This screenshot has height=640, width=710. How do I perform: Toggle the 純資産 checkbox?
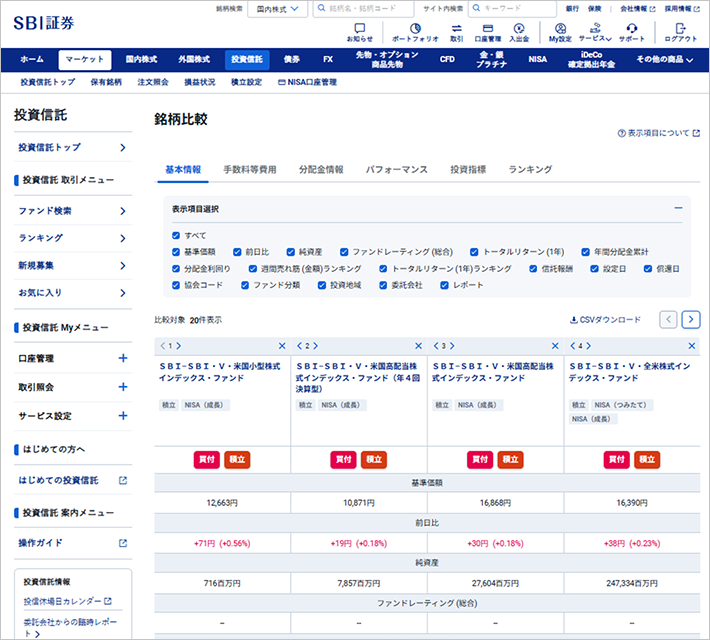(289, 252)
